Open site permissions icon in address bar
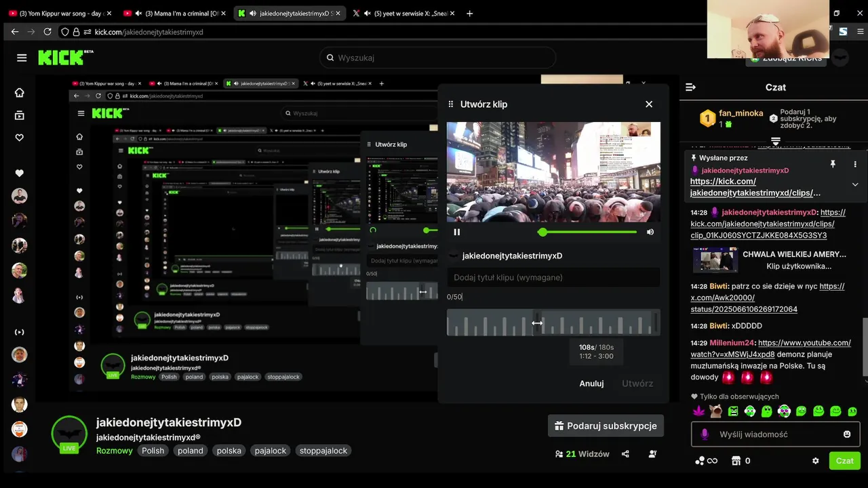Viewport: 868px width, 488px height. pyautogui.click(x=87, y=32)
